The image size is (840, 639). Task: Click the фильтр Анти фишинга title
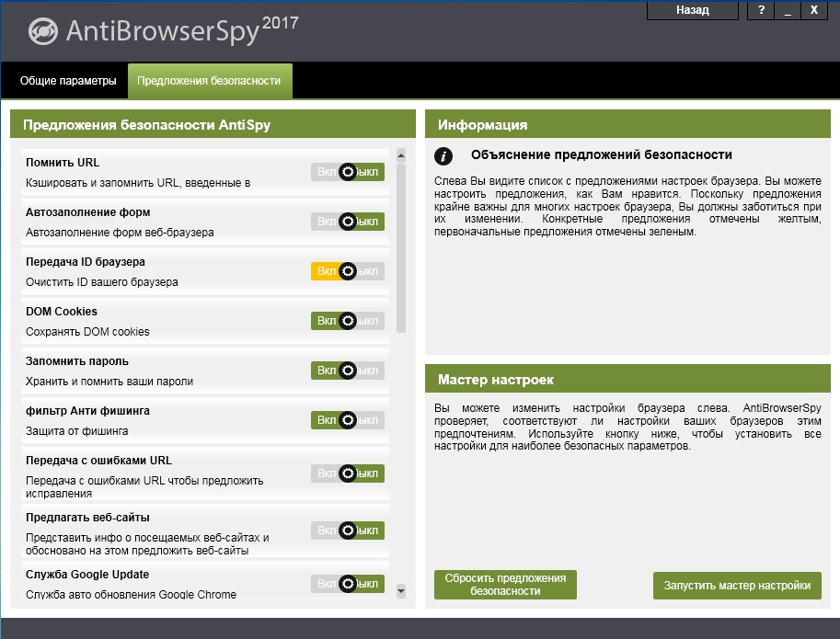click(87, 411)
